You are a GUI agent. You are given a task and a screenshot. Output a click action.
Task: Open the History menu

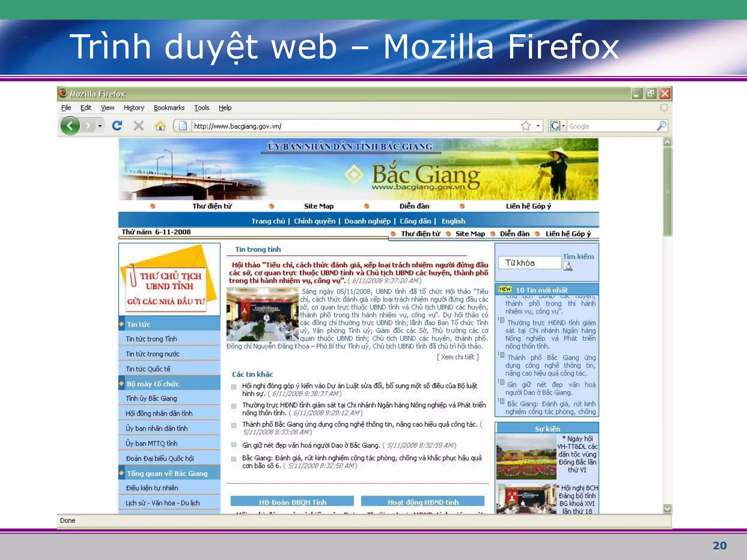coord(134,108)
